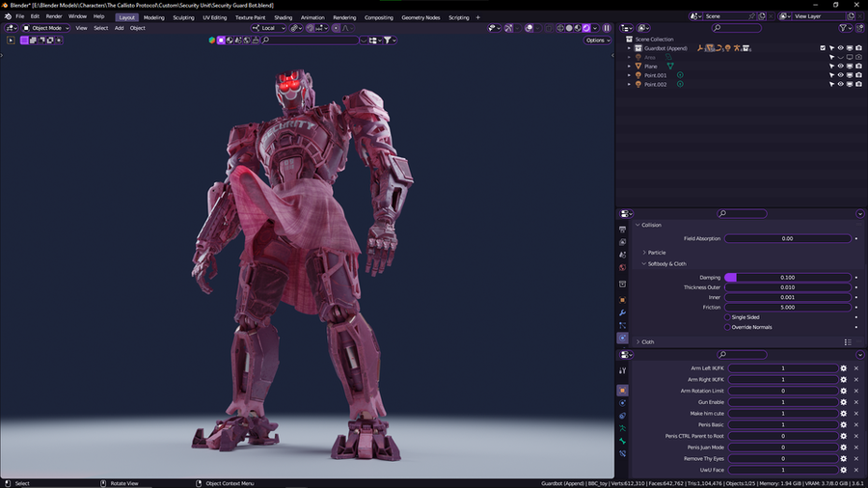Expand Guardbot (Append) collection

(629, 48)
